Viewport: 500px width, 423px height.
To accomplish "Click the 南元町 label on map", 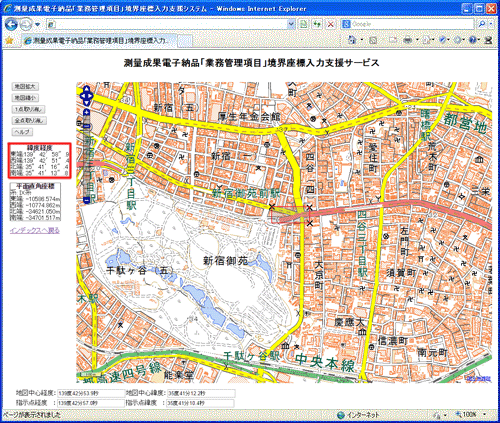I will click(432, 352).
